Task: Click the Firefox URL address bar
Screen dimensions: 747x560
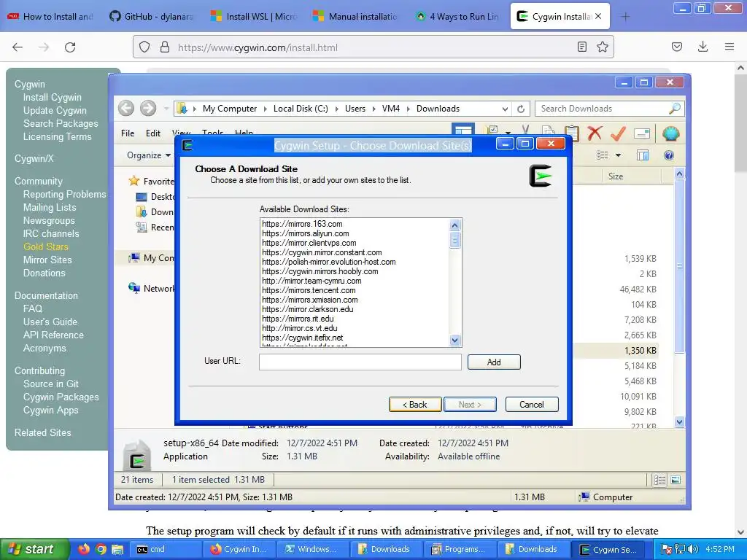Action: tap(373, 47)
